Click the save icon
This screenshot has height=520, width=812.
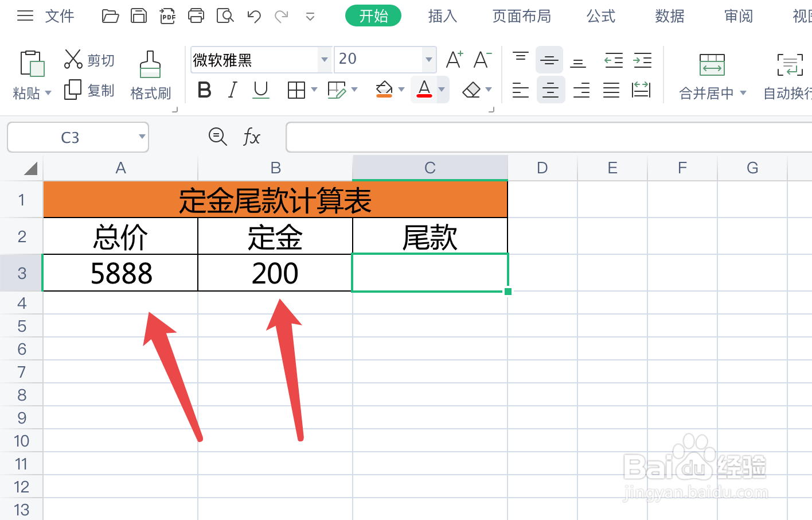pyautogui.click(x=139, y=16)
